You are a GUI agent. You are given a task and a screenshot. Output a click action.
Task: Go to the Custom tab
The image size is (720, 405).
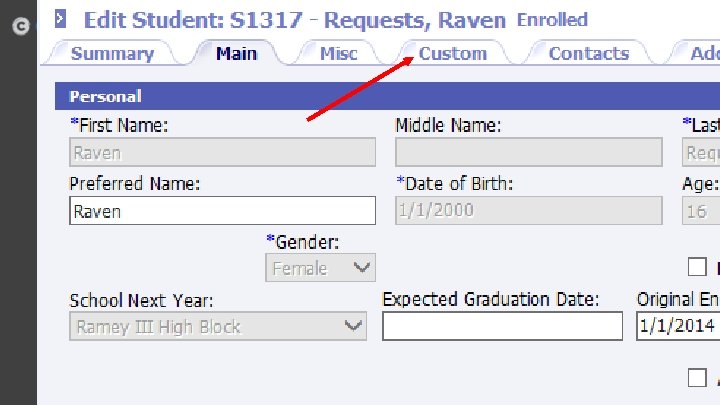tap(453, 54)
